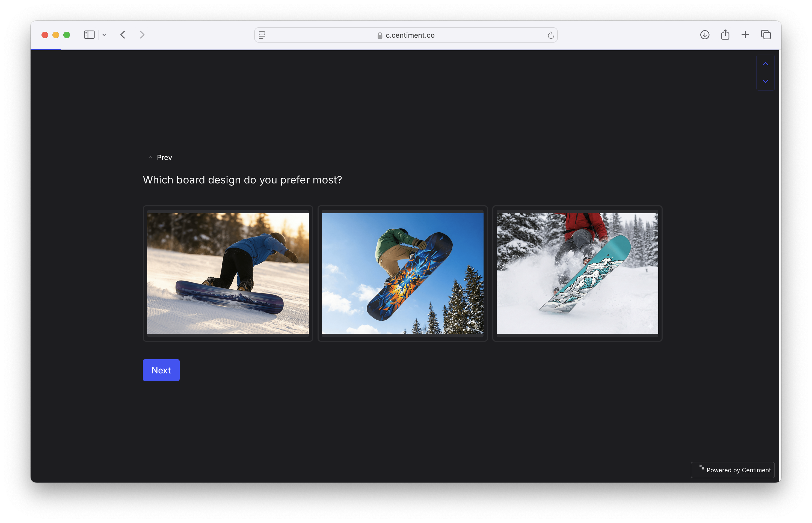Click the page reader icon in address bar
The width and height of the screenshot is (812, 523).
click(x=262, y=35)
